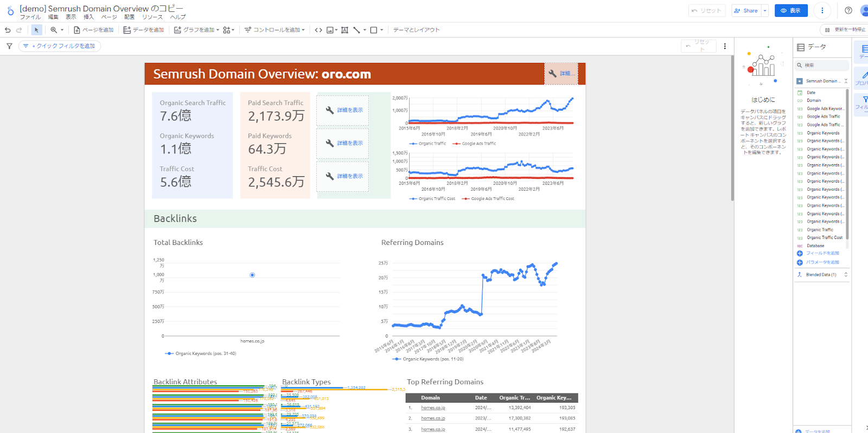Collapse the Semrush Domain data source
Image resolution: width=868 pixels, height=433 pixels.
[x=845, y=81]
